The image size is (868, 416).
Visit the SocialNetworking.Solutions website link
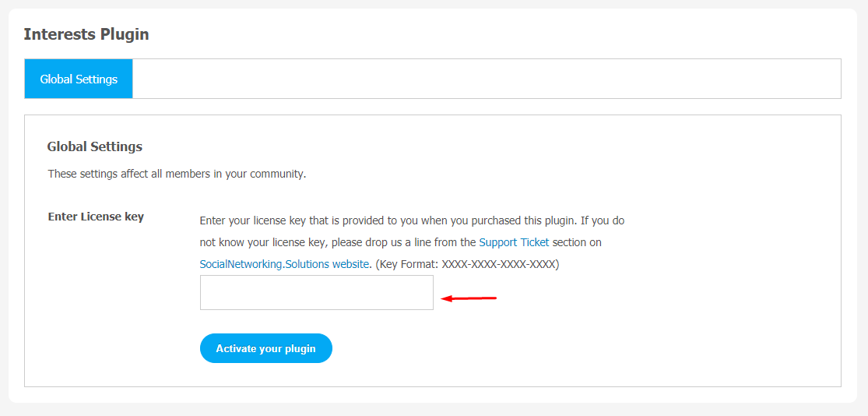click(x=284, y=264)
